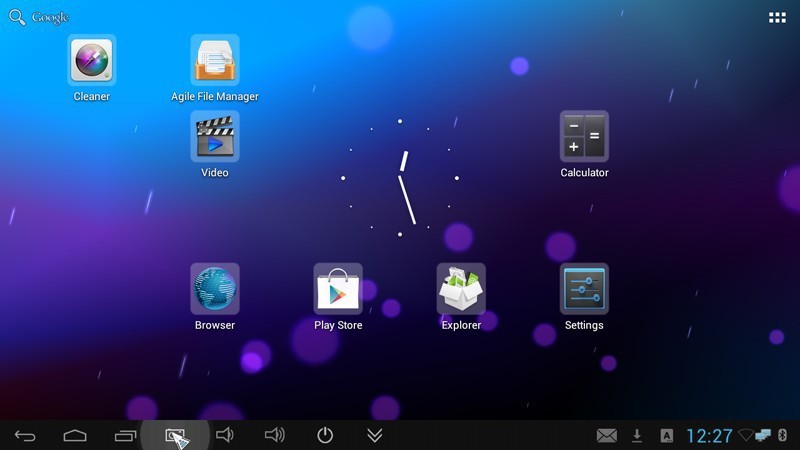Launch the Explorer app

(x=461, y=289)
